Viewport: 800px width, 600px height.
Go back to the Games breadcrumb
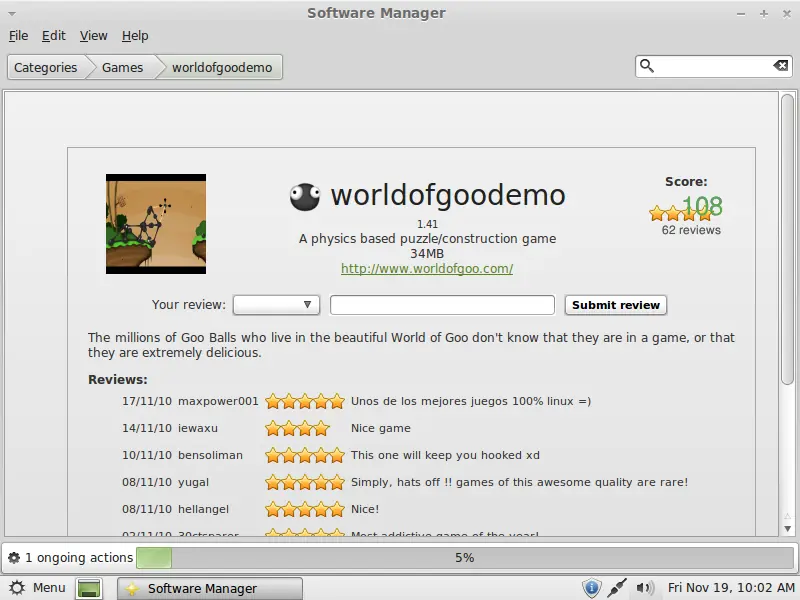(x=122, y=68)
